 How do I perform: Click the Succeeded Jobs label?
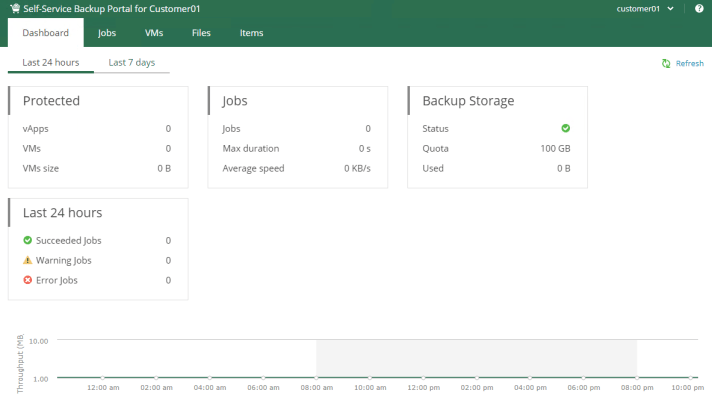click(x=68, y=240)
